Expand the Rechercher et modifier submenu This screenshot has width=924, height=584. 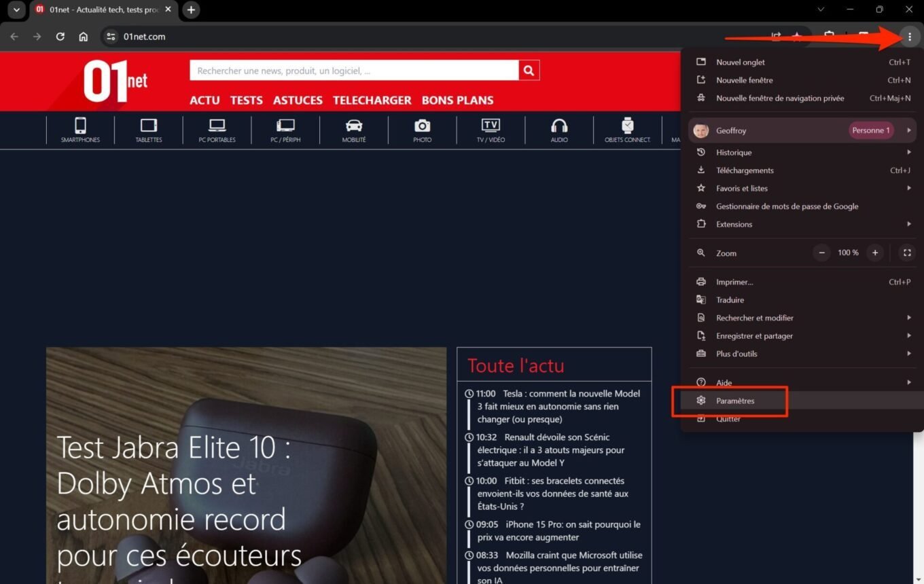pyautogui.click(x=908, y=318)
